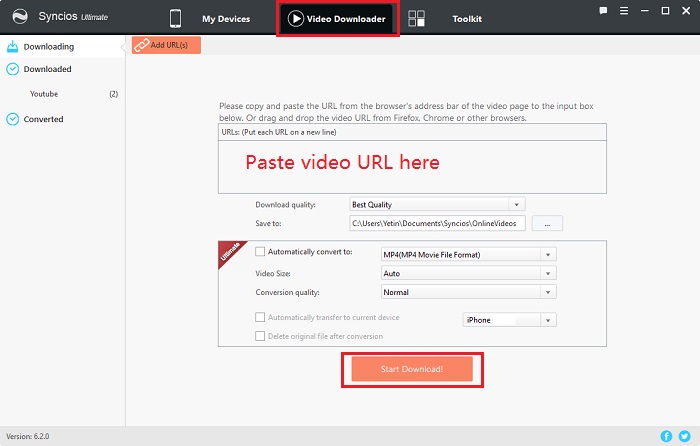This screenshot has width=700, height=446.
Task: Collapse the sidebar using the arrow handle
Action: 123,47
